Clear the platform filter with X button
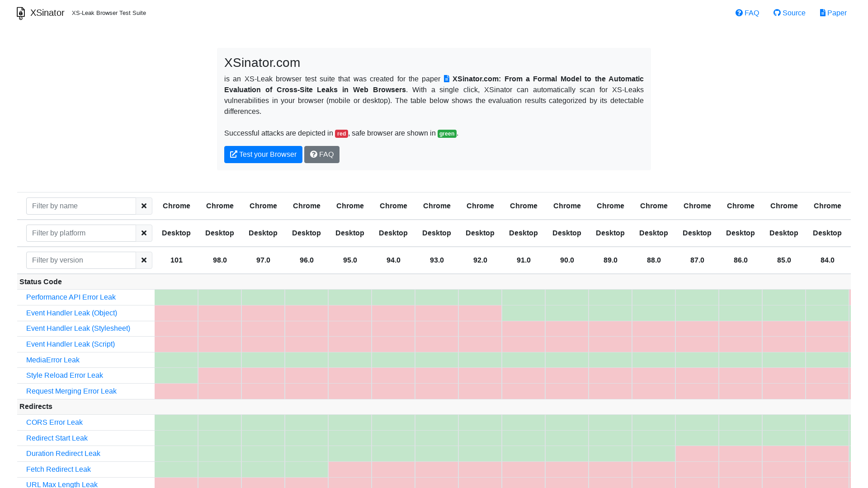The image size is (868, 488). (144, 233)
